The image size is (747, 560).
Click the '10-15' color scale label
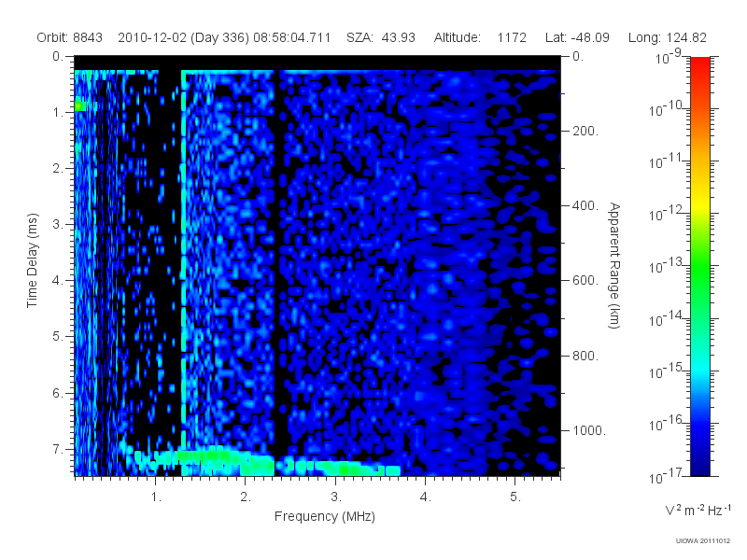tap(665, 371)
